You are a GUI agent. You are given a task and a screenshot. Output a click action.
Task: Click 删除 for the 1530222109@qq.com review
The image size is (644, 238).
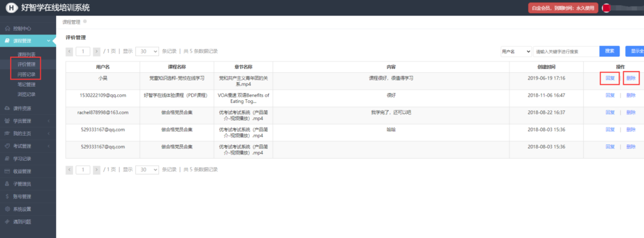coord(631,95)
